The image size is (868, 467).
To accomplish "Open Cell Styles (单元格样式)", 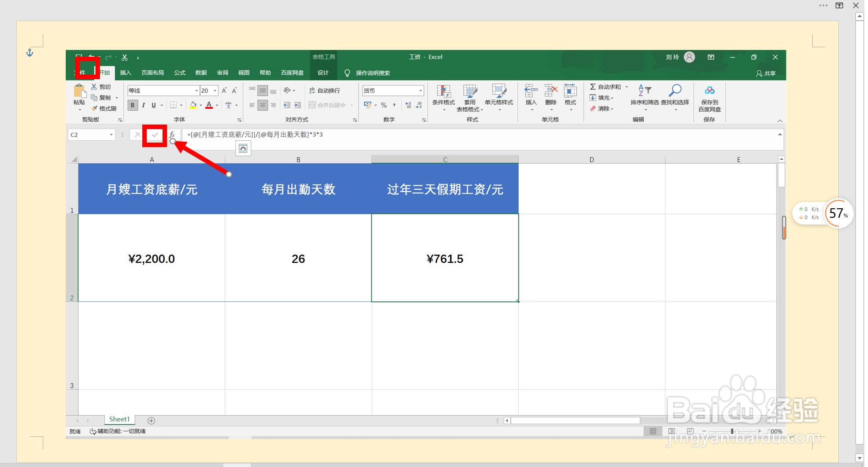I will [x=499, y=98].
